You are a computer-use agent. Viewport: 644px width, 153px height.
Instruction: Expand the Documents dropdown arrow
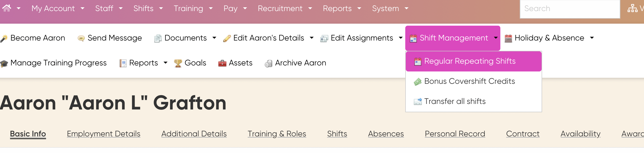(214, 38)
